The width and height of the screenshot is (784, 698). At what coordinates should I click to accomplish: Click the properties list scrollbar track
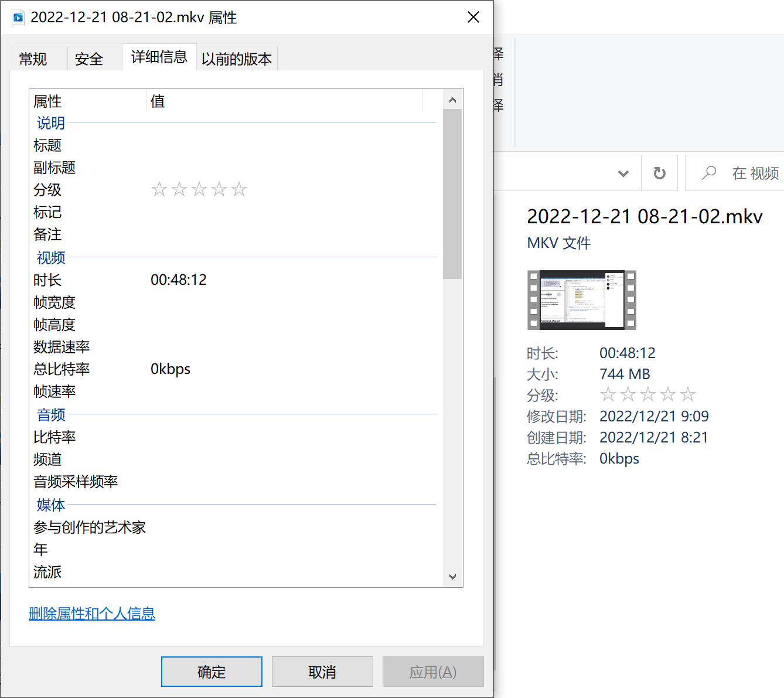452,410
